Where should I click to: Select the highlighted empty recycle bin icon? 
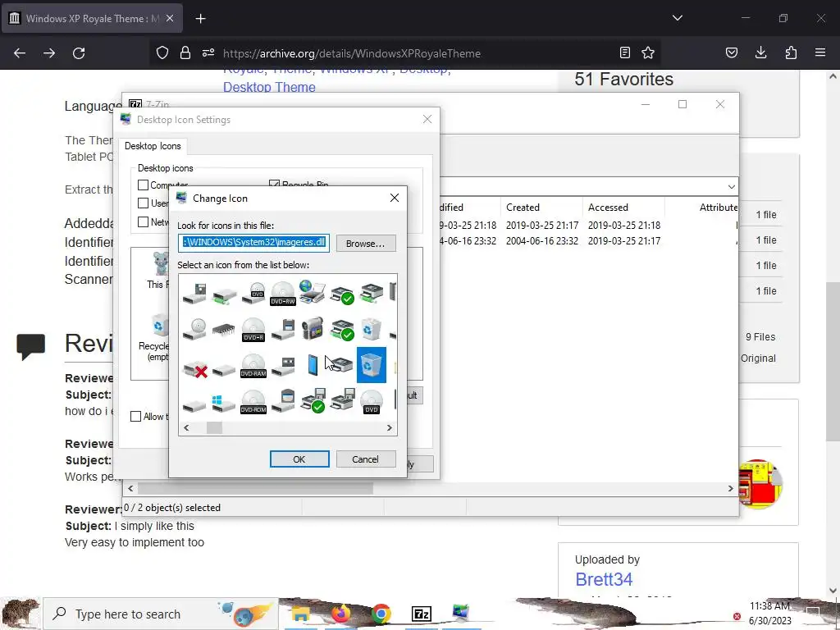(372, 365)
